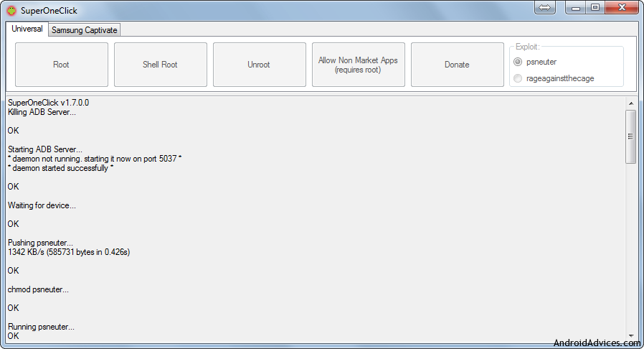Click the 'SuperOneClick v1.7.0.0' log line

pyautogui.click(x=49, y=103)
